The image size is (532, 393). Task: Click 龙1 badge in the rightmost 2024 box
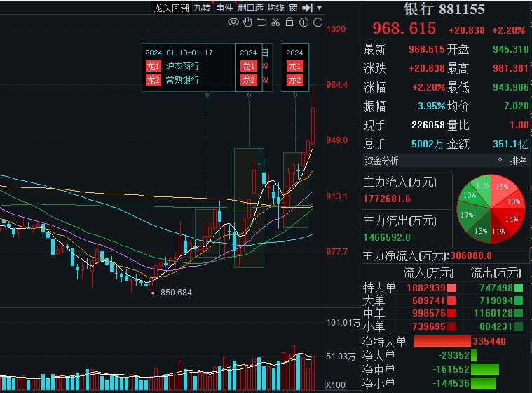point(295,66)
